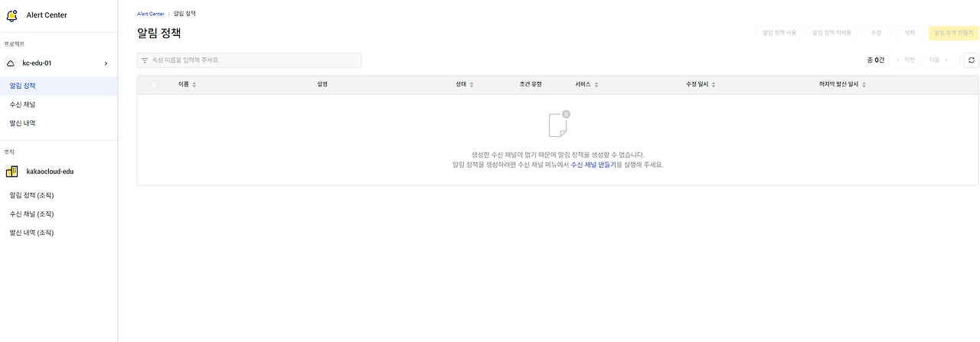Select the kakaocloud-edu organization name
This screenshot has width=980, height=342.
point(50,171)
